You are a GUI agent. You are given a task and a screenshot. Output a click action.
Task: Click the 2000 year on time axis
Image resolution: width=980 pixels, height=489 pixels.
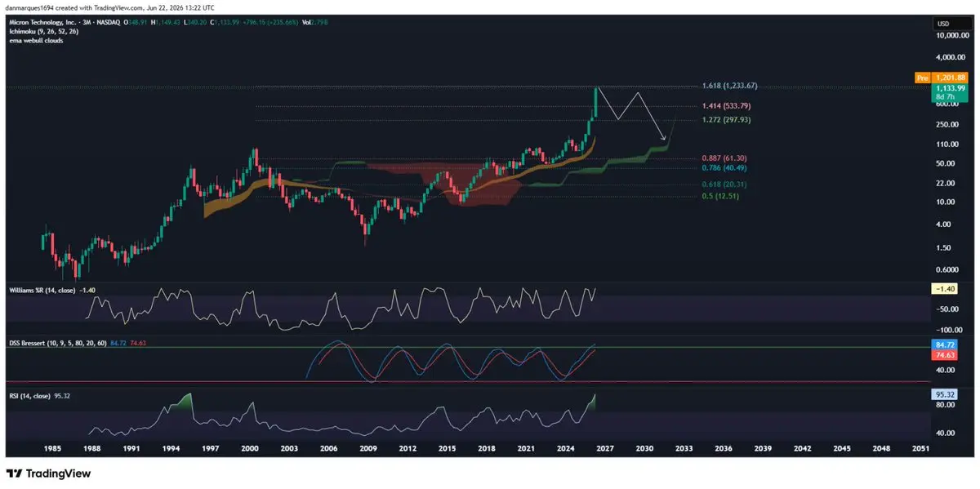point(249,448)
